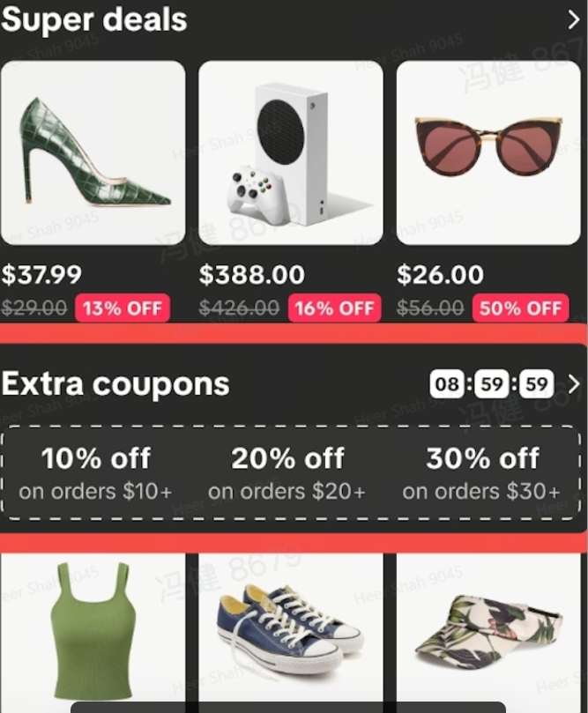This screenshot has height=713, width=588.
Task: Tap the $37.99 price label
Action: coord(41,275)
